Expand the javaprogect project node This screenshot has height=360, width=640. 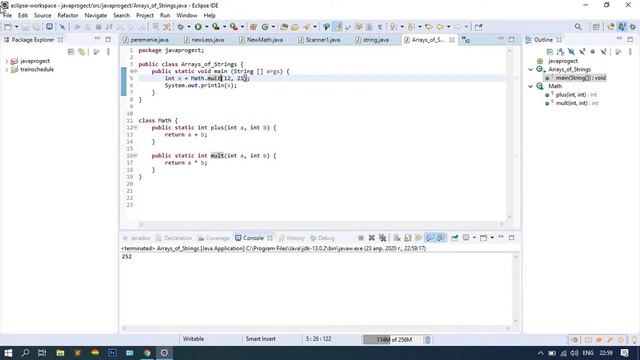click(x=6, y=61)
